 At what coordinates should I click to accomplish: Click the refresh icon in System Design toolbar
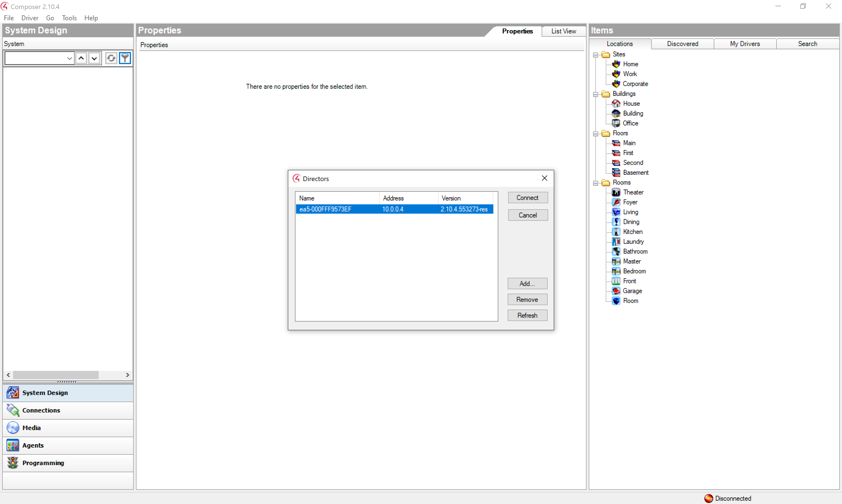click(111, 58)
